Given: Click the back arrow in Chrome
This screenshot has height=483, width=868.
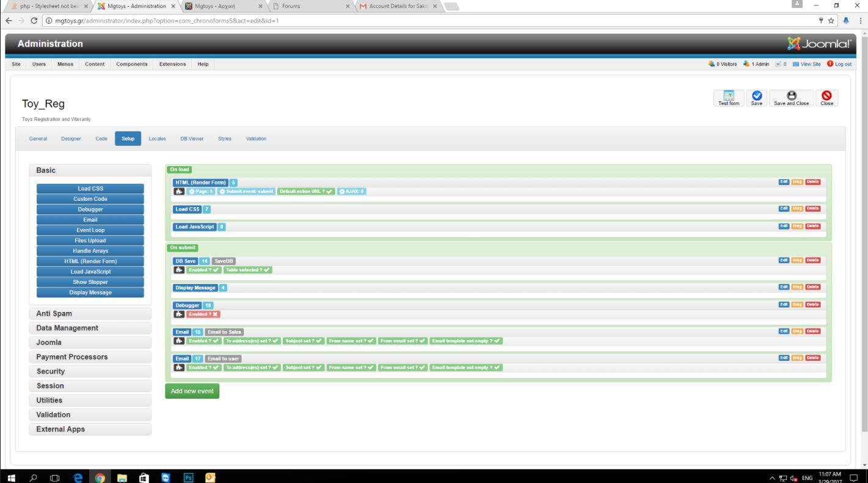Looking at the screenshot, I should (8, 20).
